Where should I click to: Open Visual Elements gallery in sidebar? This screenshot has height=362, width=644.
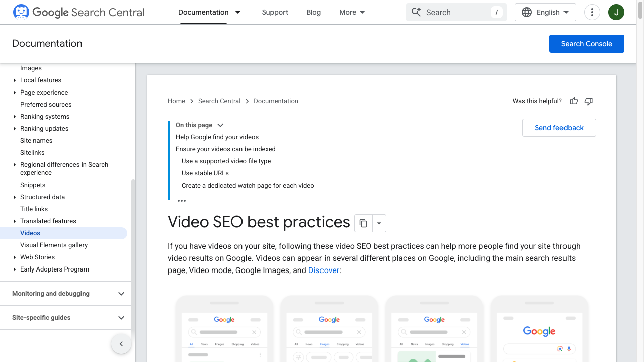click(54, 245)
